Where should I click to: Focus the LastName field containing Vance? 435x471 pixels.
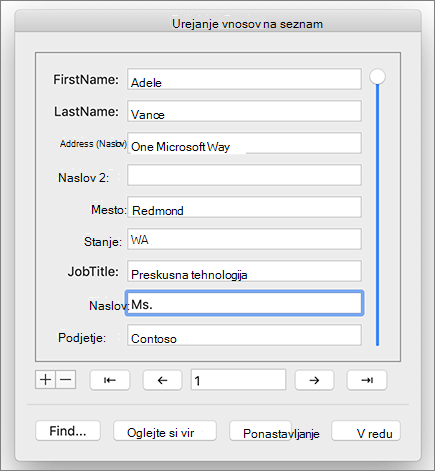244,111
